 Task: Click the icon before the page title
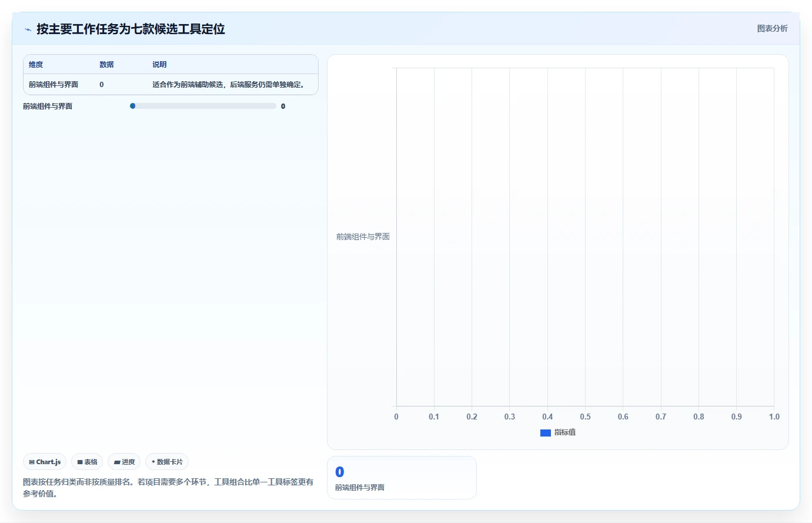click(28, 29)
